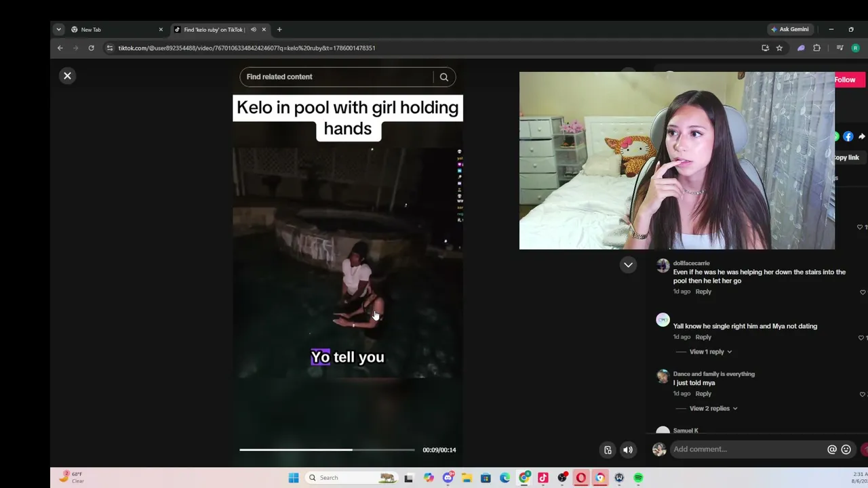Insert a mention with the @ icon
The image size is (868, 488).
pos(832,449)
